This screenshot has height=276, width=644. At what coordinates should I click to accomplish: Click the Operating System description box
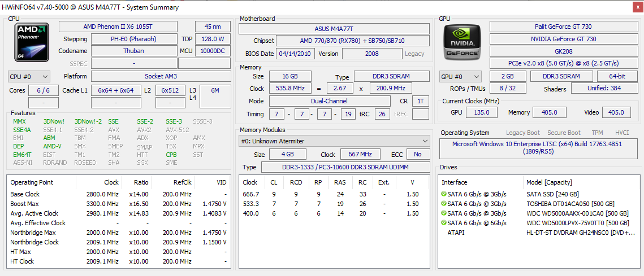point(539,148)
